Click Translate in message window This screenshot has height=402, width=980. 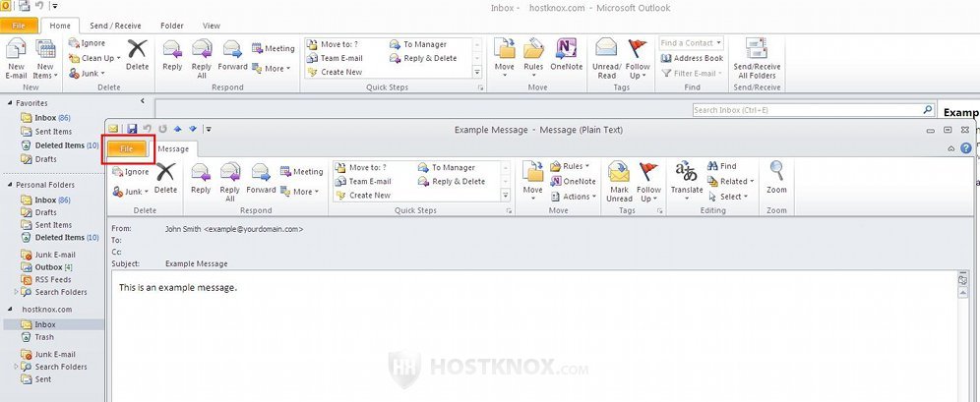(x=687, y=181)
